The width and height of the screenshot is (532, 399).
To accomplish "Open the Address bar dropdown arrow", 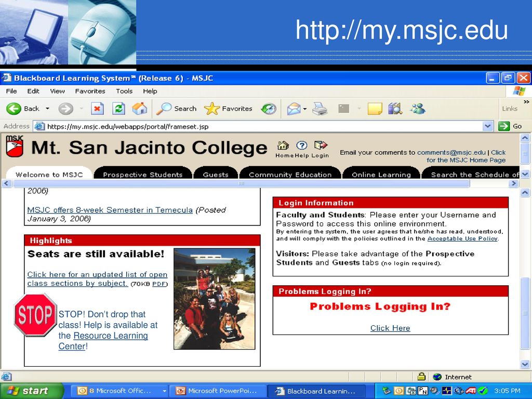I will click(x=487, y=126).
